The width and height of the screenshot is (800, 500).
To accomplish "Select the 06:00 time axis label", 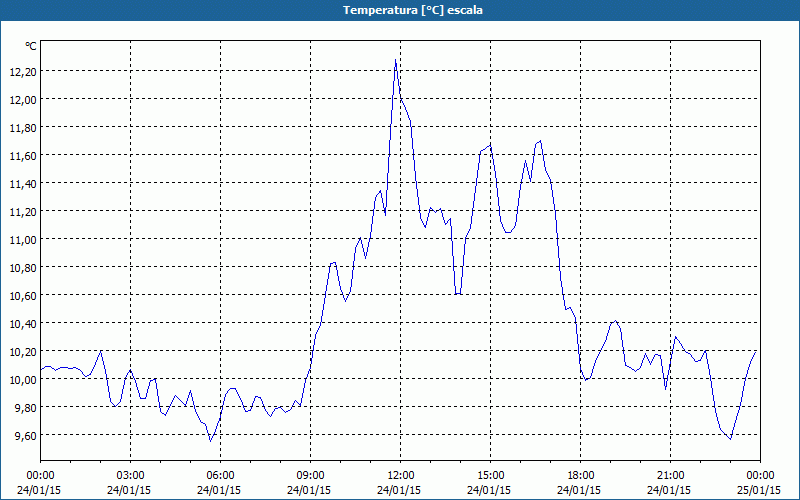I will (220, 476).
